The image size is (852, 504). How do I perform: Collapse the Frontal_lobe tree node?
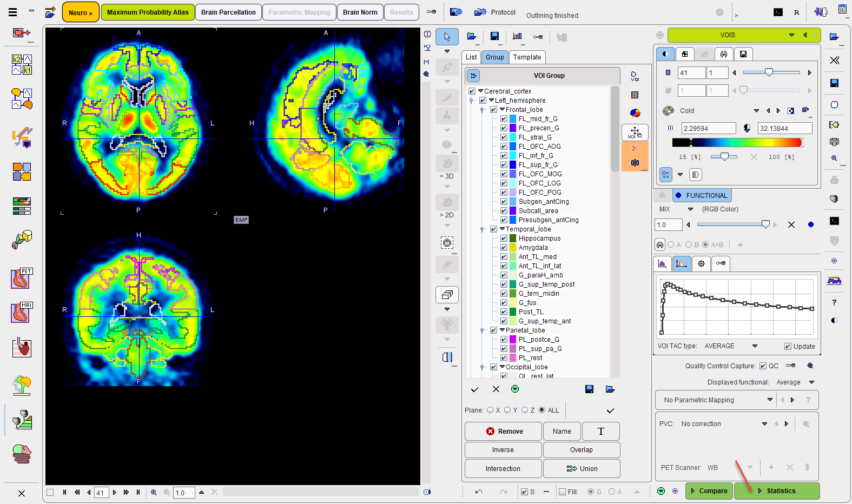pos(502,110)
